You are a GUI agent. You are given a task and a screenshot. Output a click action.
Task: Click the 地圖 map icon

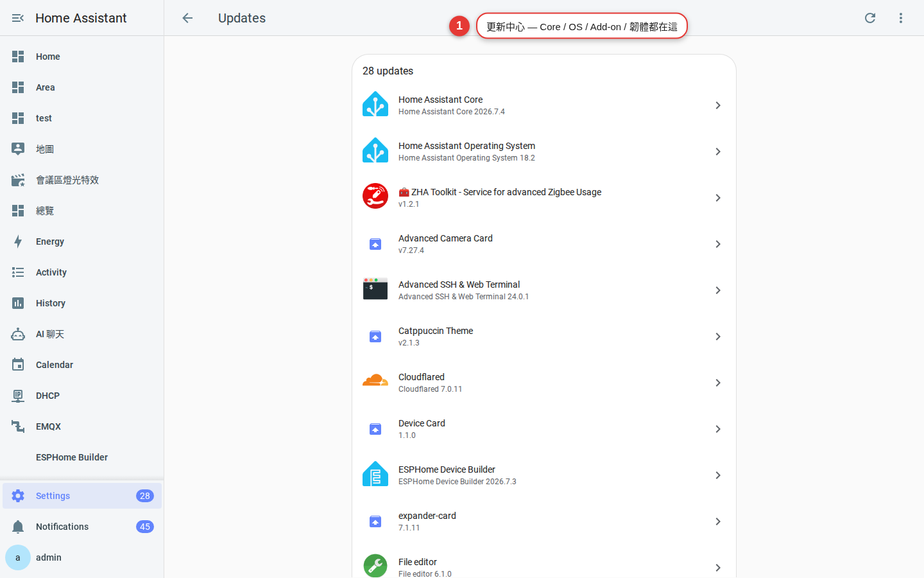[x=18, y=149]
